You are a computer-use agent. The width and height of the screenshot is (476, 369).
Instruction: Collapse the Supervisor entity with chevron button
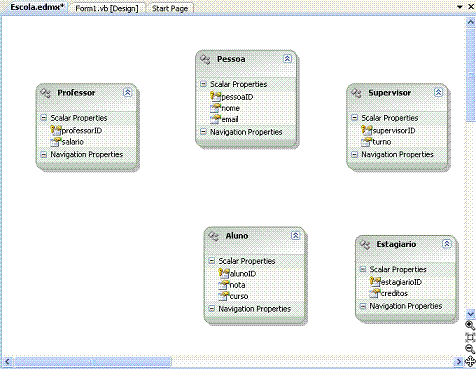438,92
